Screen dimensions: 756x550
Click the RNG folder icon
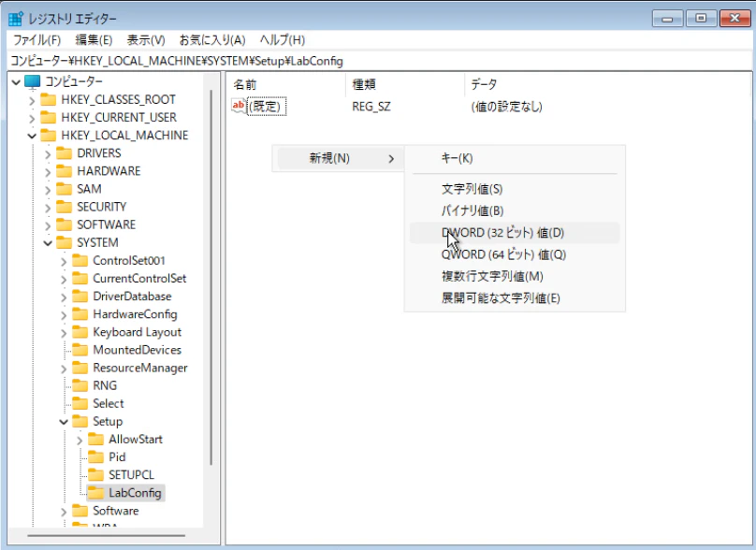80,385
